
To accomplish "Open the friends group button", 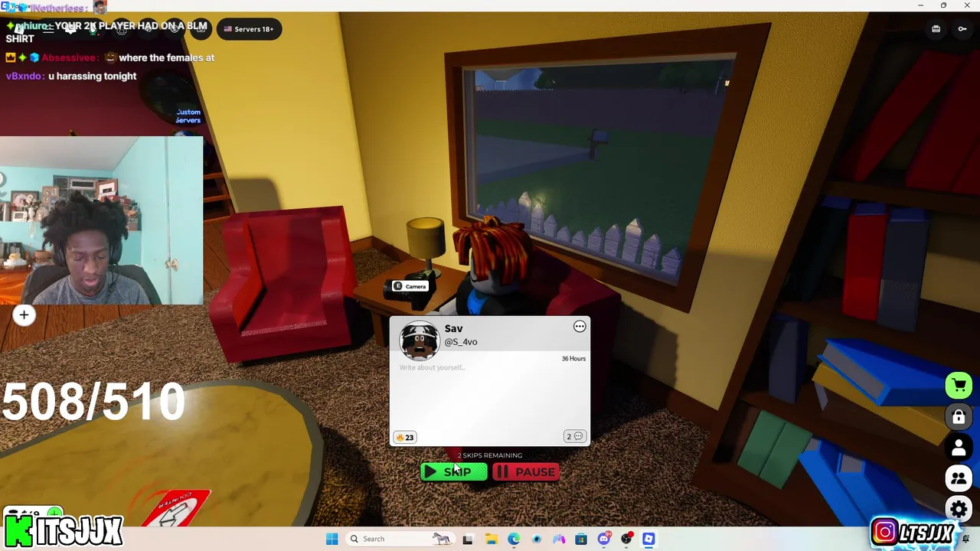I will (959, 479).
